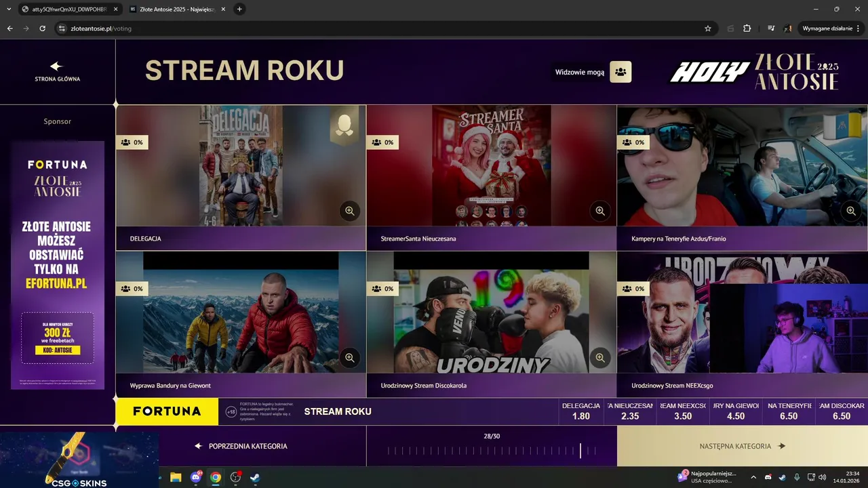The image size is (868, 488).
Task: Select DELEGACJA nominee thumbnail
Action: [241, 165]
